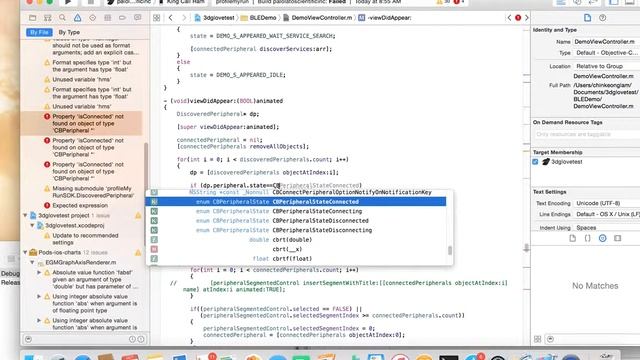Image resolution: width=640 pixels, height=360 pixels.
Task: Open the Report navigator speech-bubble icon
Action: (x=138, y=18)
